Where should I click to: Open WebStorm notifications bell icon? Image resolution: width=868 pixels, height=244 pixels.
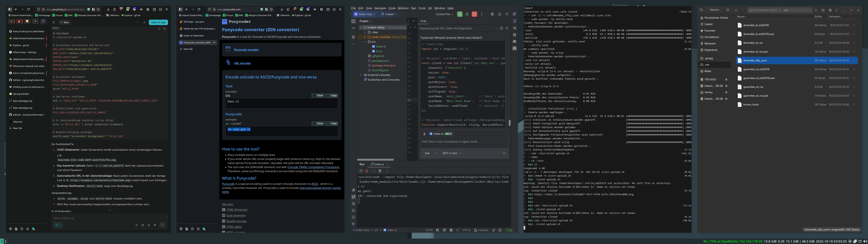pos(514,21)
